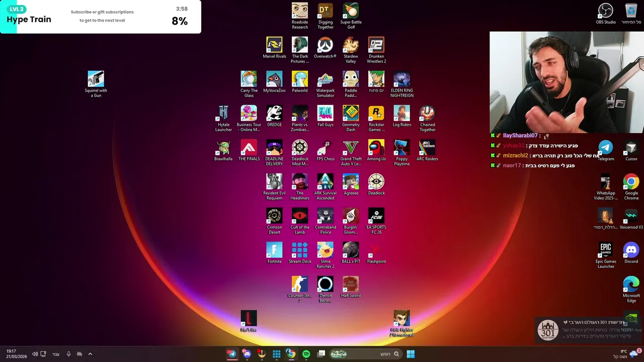
Task: Launch ELDEN RING NIGHTREIGN shortcut
Action: pyautogui.click(x=401, y=84)
